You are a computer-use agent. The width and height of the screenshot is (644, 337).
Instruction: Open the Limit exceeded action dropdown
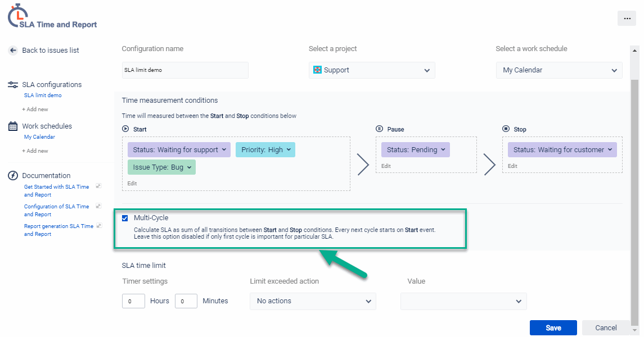313,301
